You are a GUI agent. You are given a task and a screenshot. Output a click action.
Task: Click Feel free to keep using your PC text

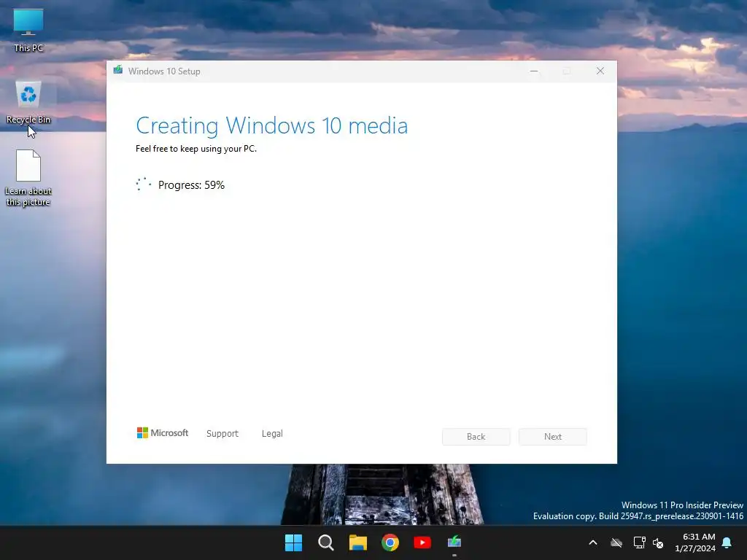[196, 149]
